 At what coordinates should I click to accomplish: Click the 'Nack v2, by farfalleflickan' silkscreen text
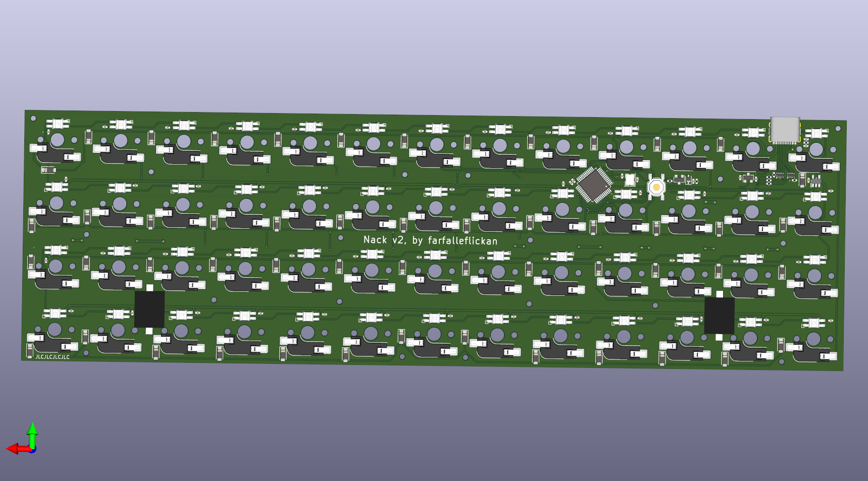point(430,240)
